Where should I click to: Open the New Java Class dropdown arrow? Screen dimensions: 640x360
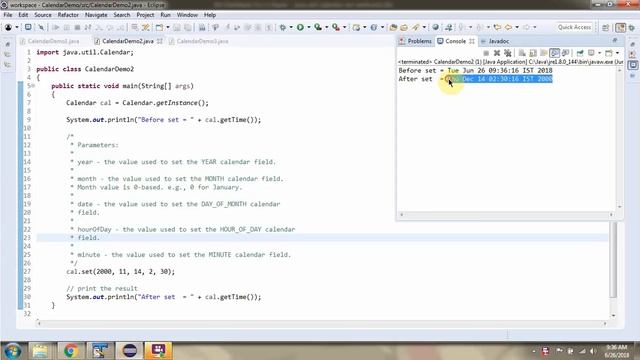[x=382, y=27]
